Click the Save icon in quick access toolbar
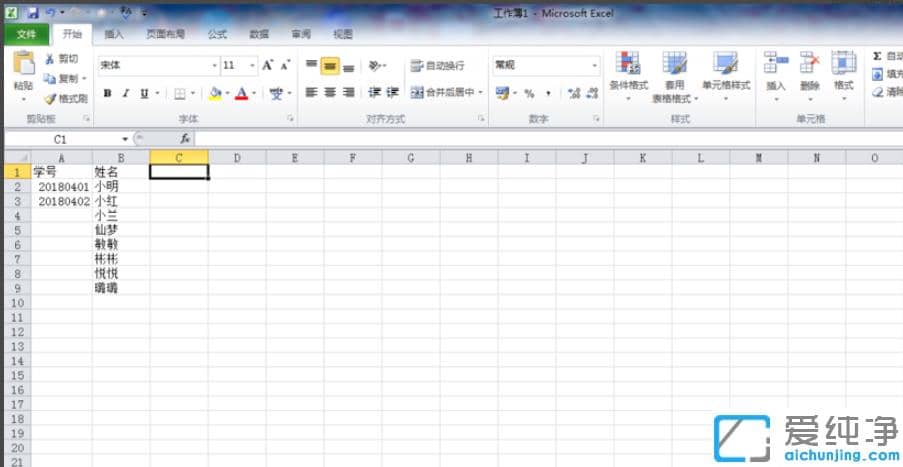The height and width of the screenshot is (467, 903). click(32, 13)
